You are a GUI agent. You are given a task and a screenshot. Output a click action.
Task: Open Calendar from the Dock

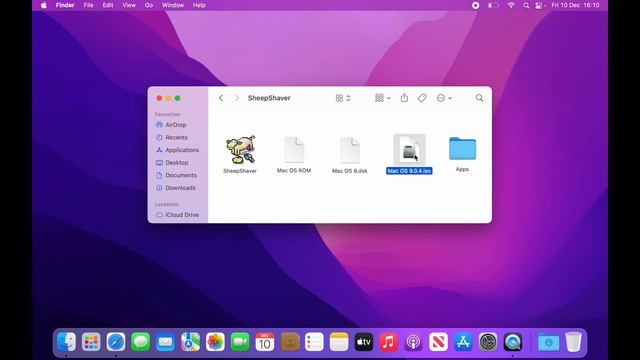point(265,342)
